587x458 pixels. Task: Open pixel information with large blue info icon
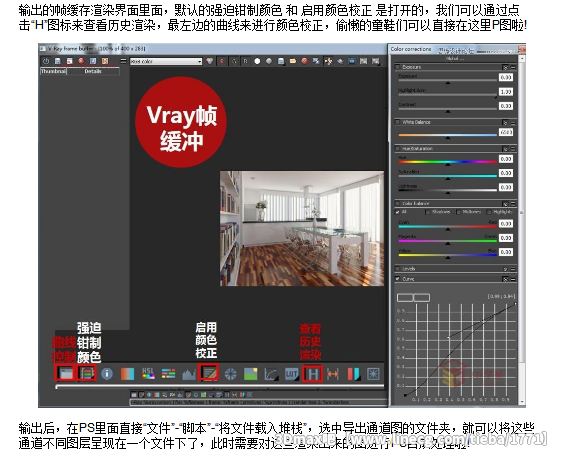[107, 373]
